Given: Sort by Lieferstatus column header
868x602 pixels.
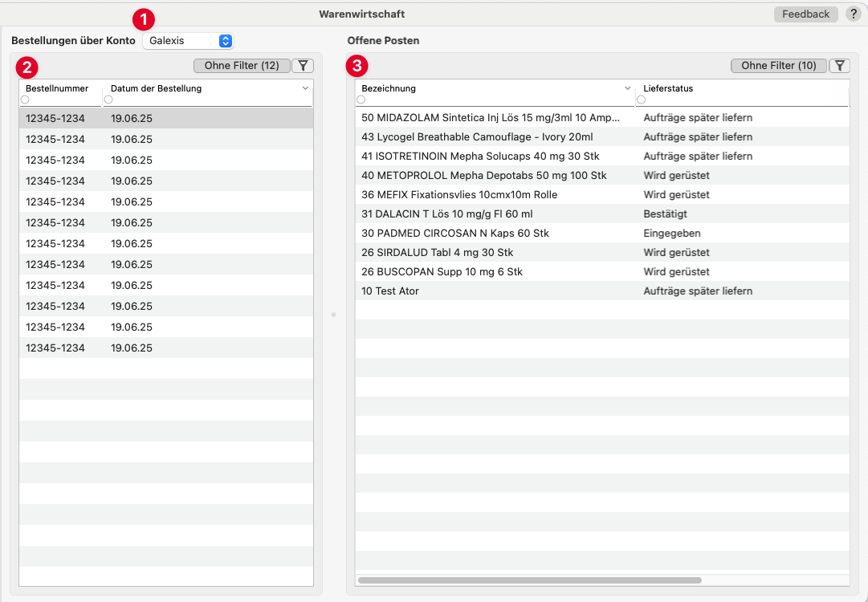Looking at the screenshot, I should pos(668,88).
